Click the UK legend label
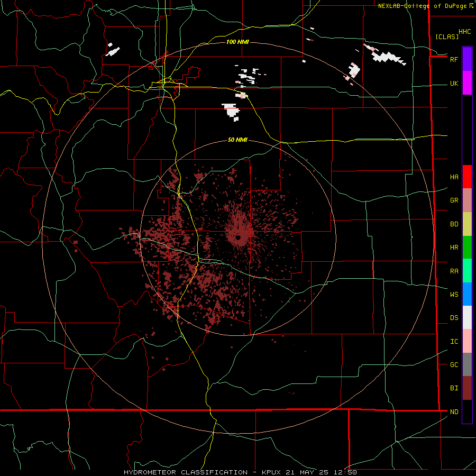476x476 pixels. pos(454,84)
